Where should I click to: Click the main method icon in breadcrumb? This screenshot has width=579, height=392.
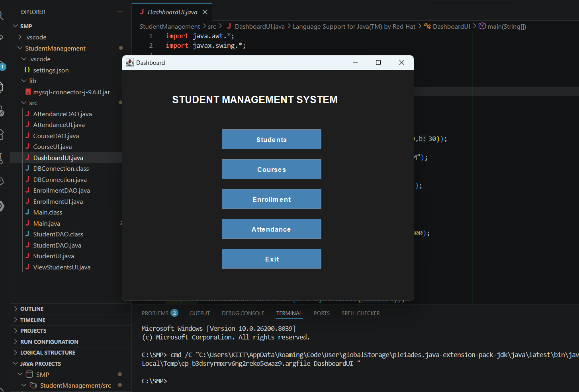pyautogui.click(x=482, y=26)
